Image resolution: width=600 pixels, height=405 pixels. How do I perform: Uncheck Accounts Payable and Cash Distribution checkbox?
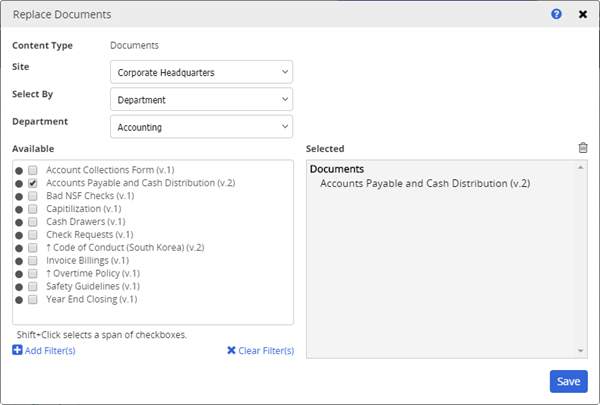point(33,184)
